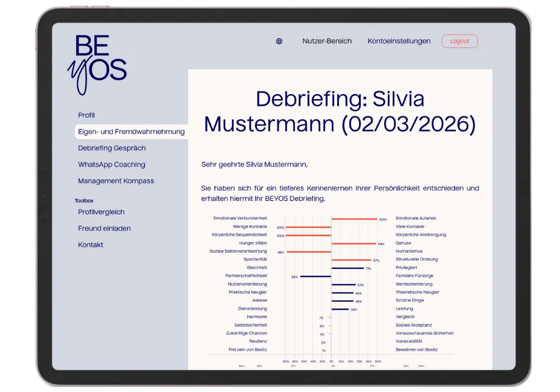The height and width of the screenshot is (392, 560).
Task: Click the 'Bewahren von Besitz' label
Action: click(417, 349)
